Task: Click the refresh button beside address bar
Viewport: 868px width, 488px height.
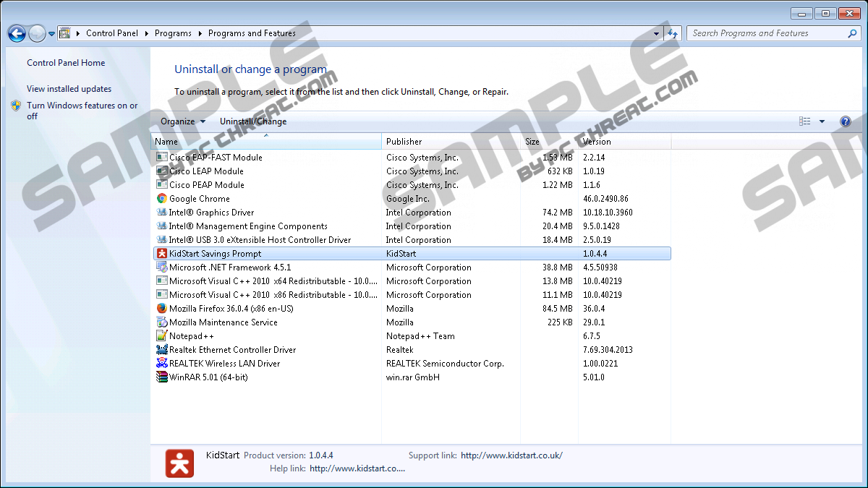Action: 673,33
